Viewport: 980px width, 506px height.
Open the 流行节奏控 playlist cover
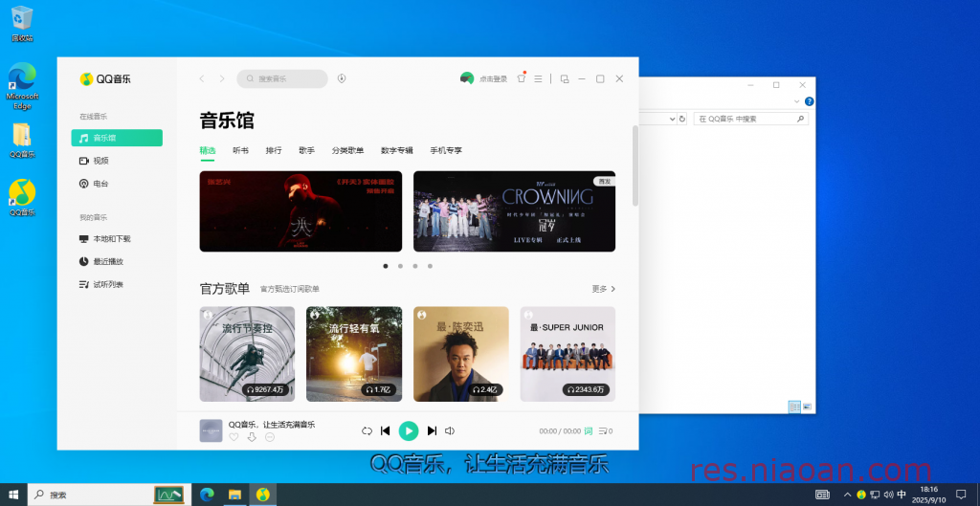248,354
